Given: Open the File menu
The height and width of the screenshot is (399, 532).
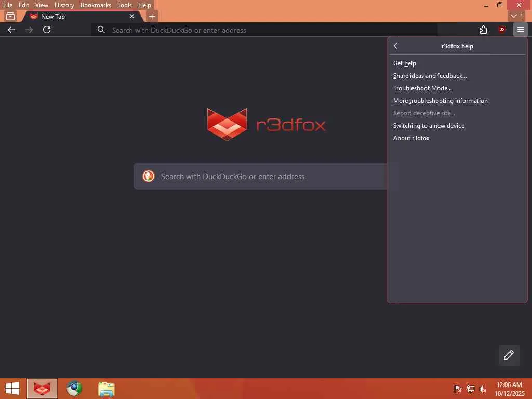Looking at the screenshot, I should 7,5.
